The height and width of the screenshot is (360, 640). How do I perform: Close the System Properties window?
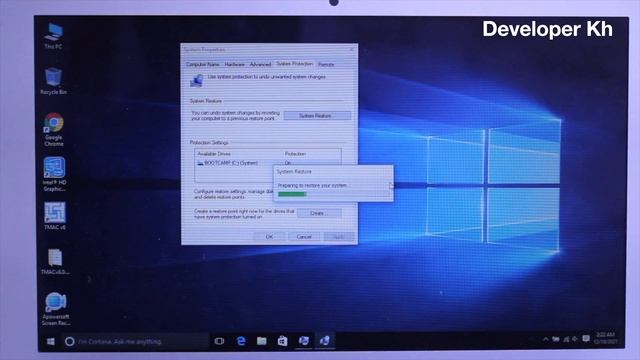[x=352, y=49]
